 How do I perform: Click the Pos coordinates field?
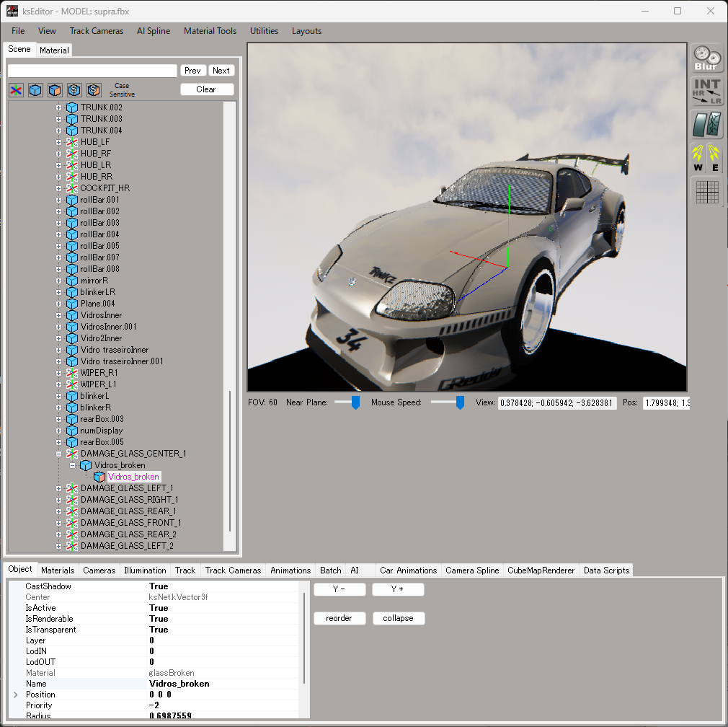[666, 403]
